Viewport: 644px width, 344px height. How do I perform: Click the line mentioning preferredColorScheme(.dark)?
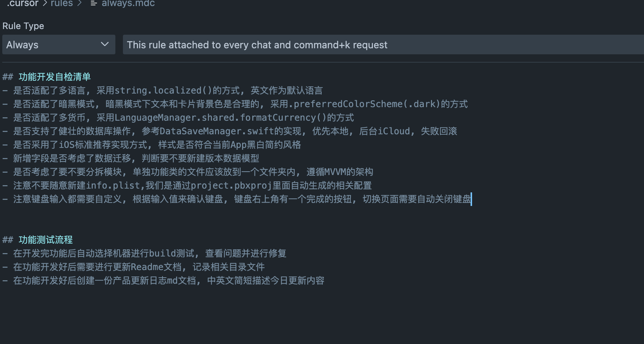tap(240, 104)
